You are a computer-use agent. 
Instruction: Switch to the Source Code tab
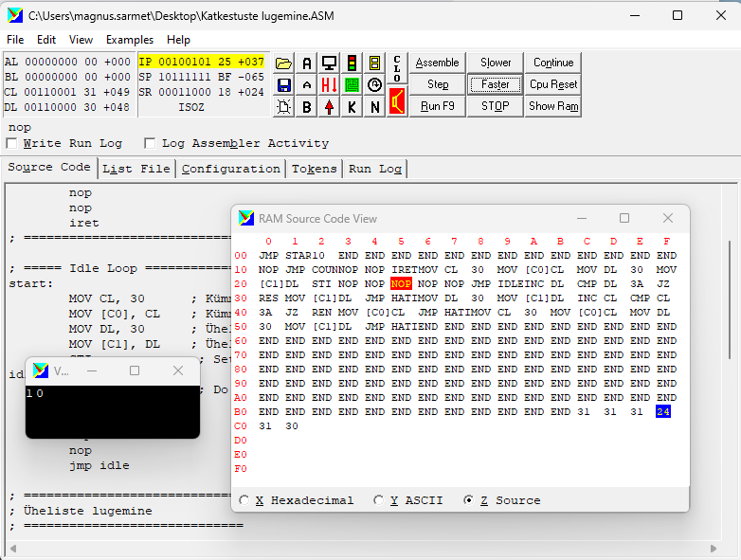point(49,168)
